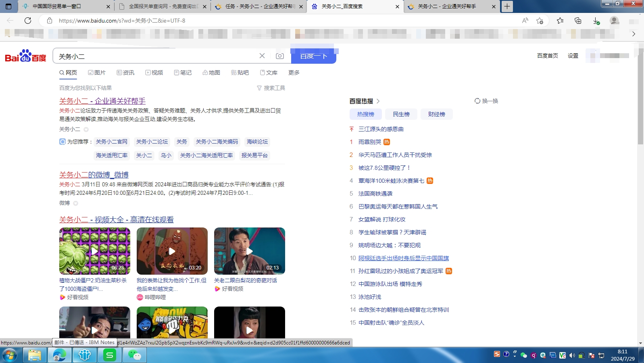644x363 pixels.
Task: Toggle read aloud icon in address bar
Action: coord(525,21)
